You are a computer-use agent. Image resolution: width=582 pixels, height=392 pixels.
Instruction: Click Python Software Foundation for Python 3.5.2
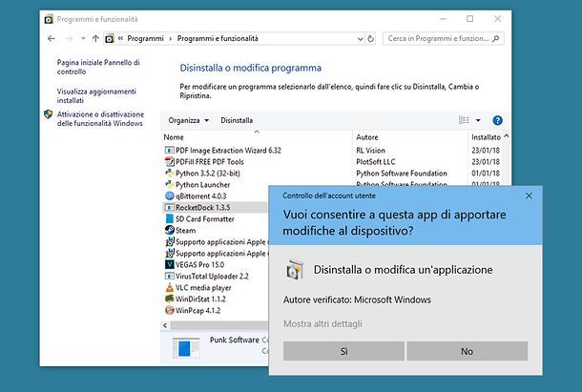click(402, 174)
